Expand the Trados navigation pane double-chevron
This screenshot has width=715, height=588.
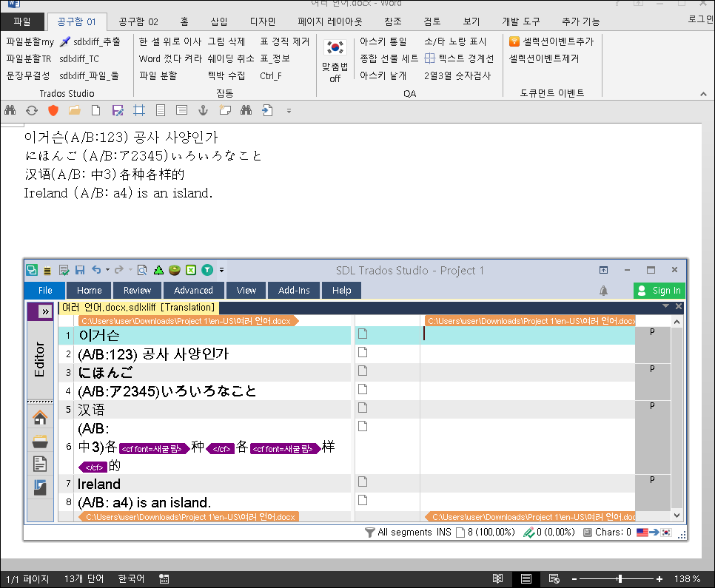click(45, 312)
